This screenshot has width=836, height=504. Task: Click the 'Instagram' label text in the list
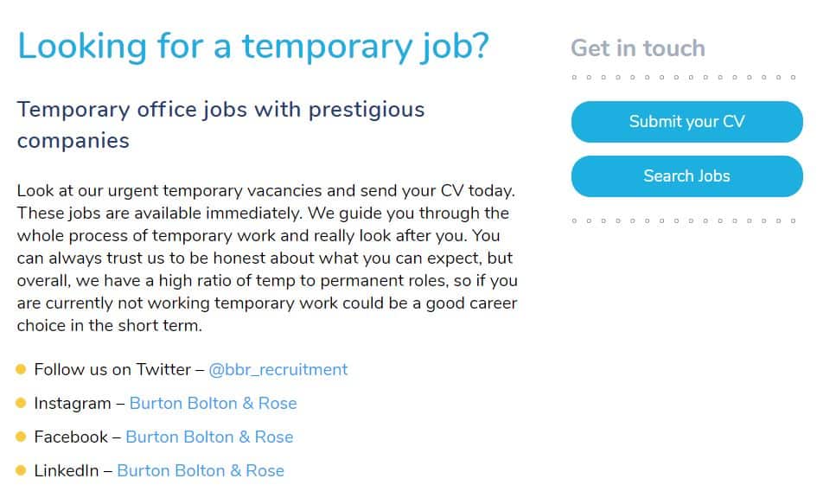[73, 404]
